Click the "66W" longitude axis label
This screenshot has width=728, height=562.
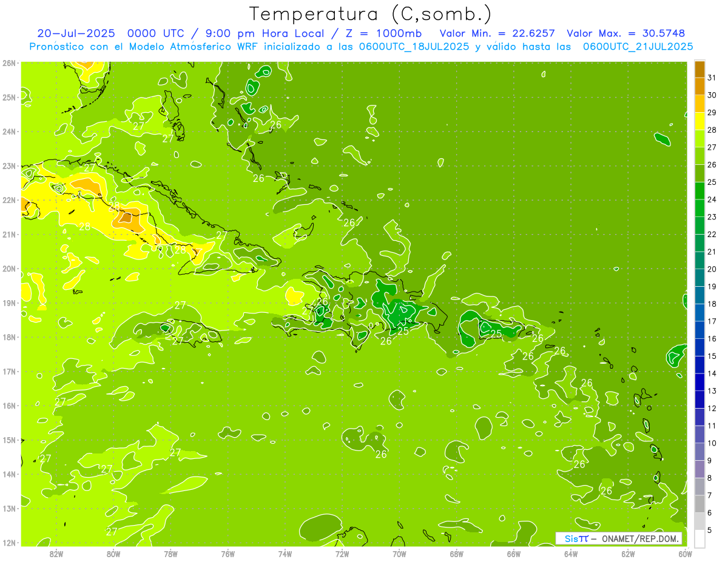[x=514, y=554]
